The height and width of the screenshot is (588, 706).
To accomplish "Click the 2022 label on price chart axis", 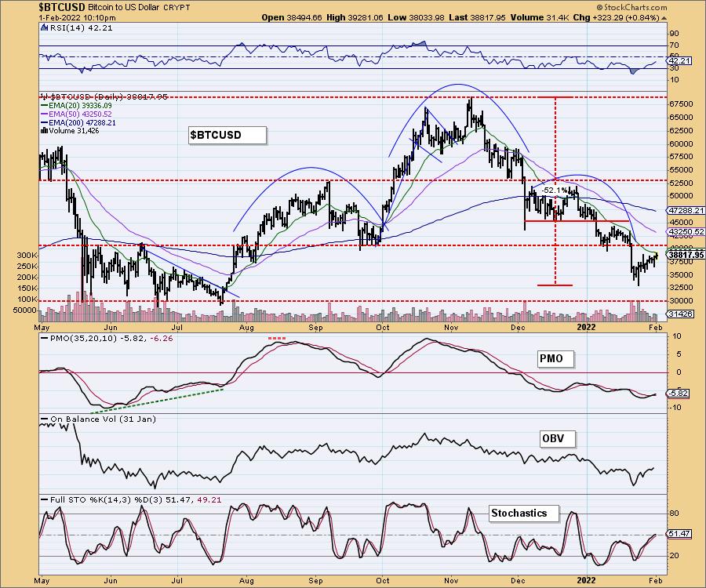I will (x=587, y=328).
